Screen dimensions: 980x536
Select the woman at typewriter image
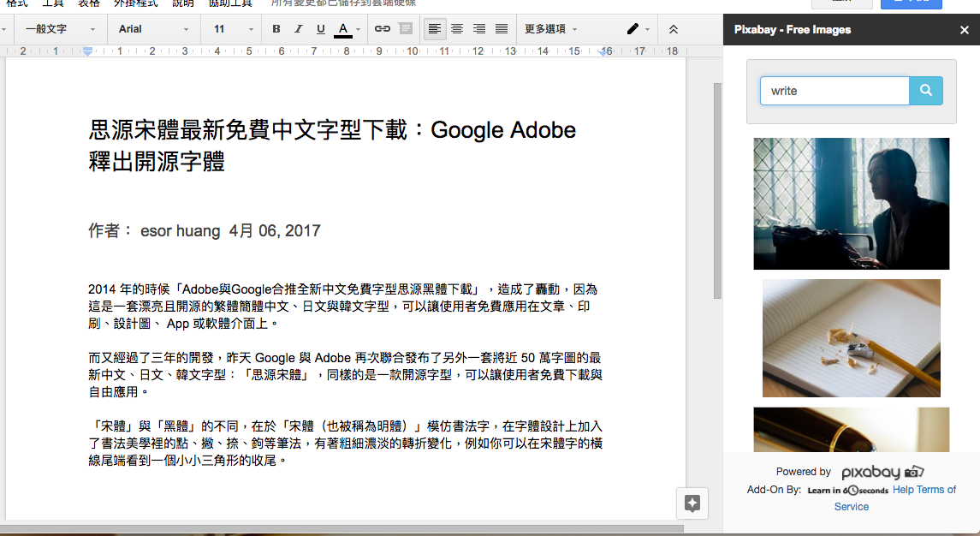click(x=852, y=204)
